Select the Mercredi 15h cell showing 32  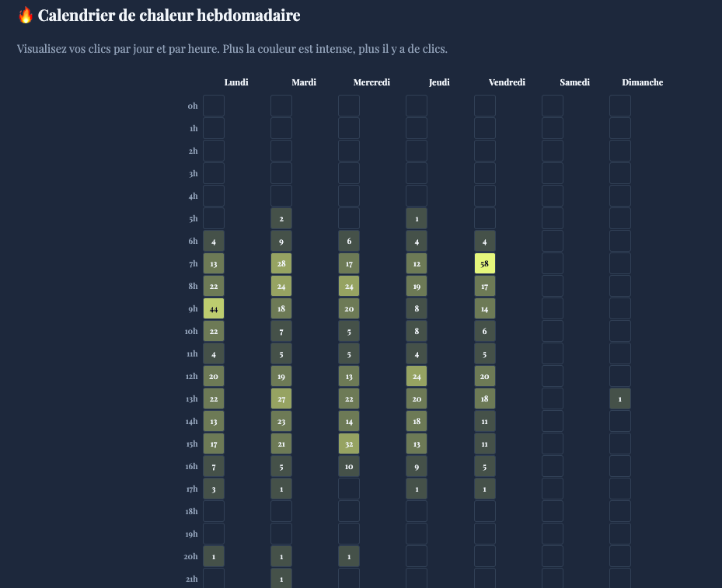349,444
